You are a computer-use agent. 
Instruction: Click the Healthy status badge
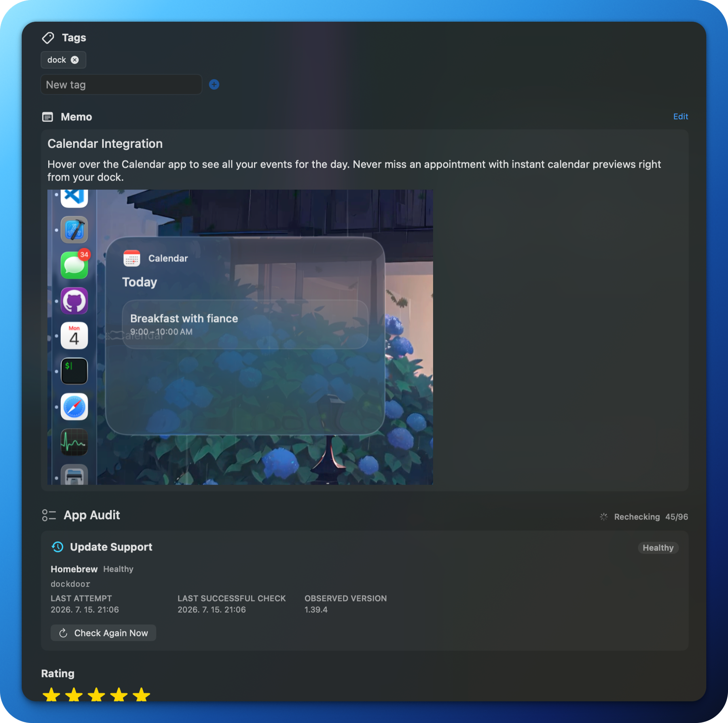pos(658,548)
